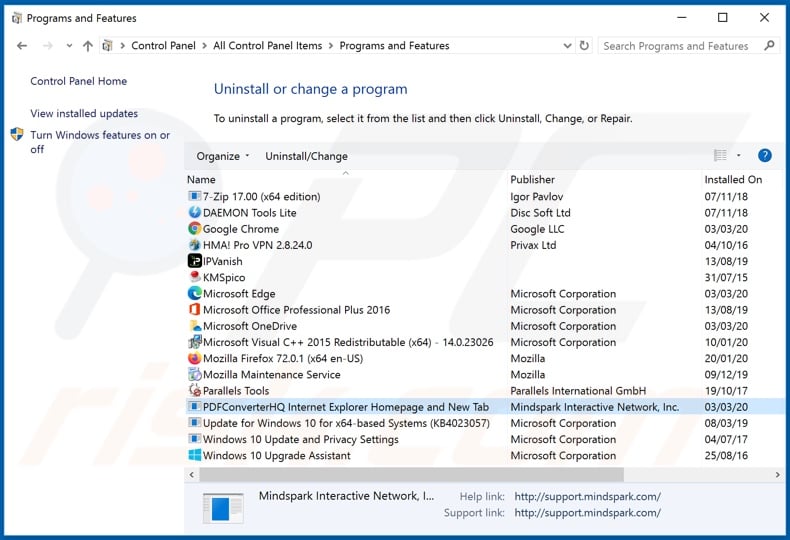The height and width of the screenshot is (540, 790).
Task: Click the scrollbar left arrow
Action: point(191,475)
